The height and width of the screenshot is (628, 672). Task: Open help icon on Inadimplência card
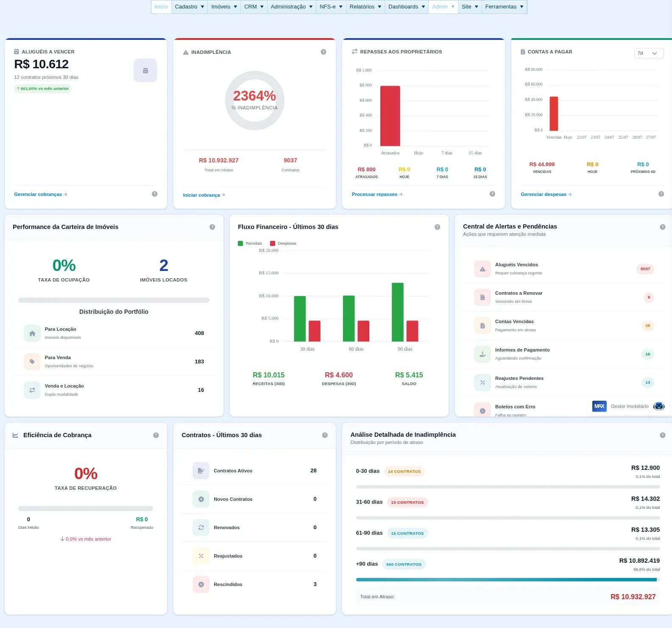point(323,52)
